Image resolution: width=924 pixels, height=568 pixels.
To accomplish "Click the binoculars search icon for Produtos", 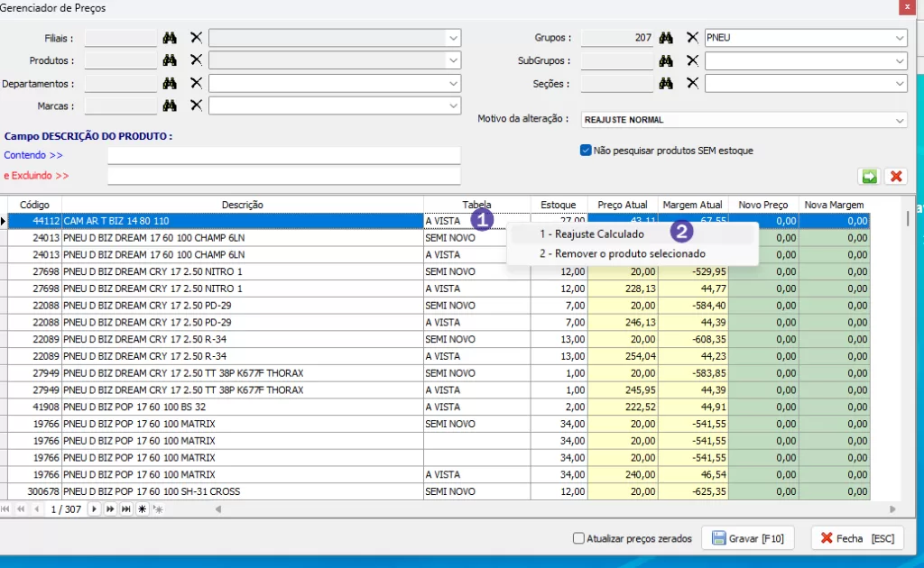I will click(170, 60).
